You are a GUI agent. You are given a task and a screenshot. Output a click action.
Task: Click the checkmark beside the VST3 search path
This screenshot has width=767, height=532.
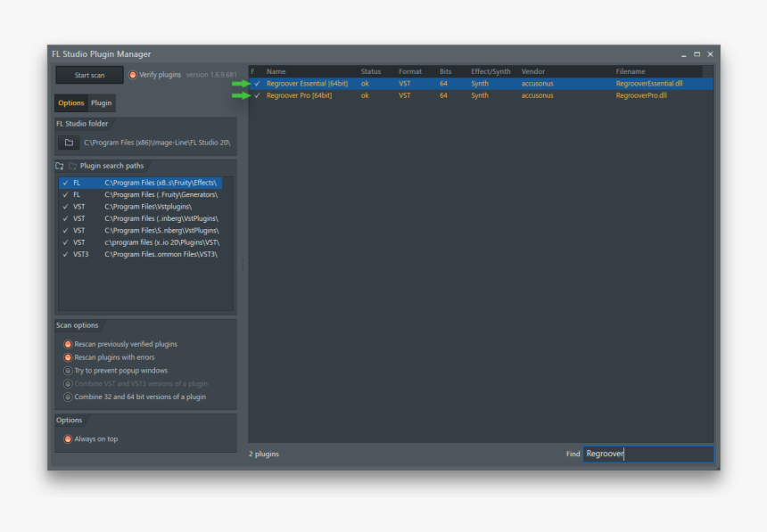point(64,253)
